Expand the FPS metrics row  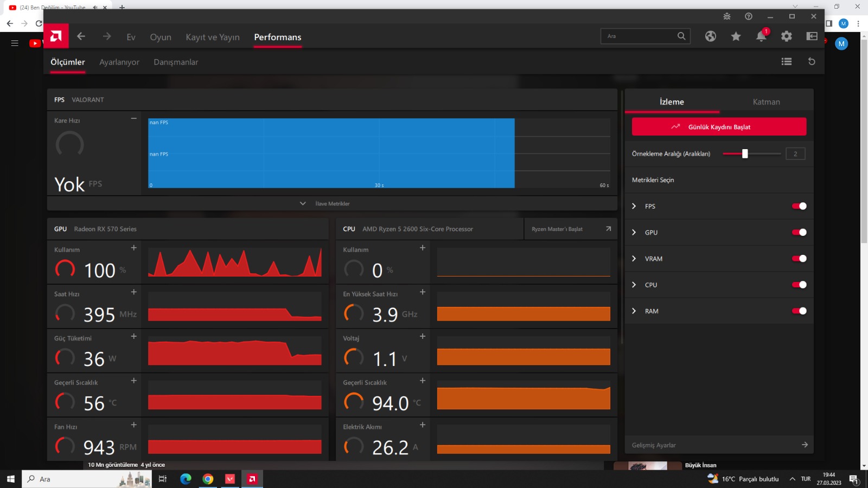pos(634,206)
